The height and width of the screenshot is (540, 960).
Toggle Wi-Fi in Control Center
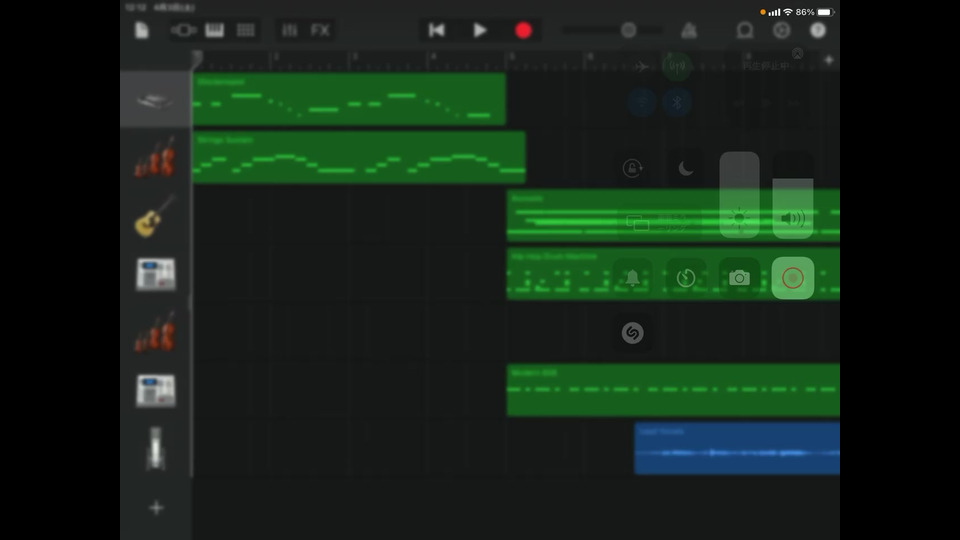[x=641, y=102]
